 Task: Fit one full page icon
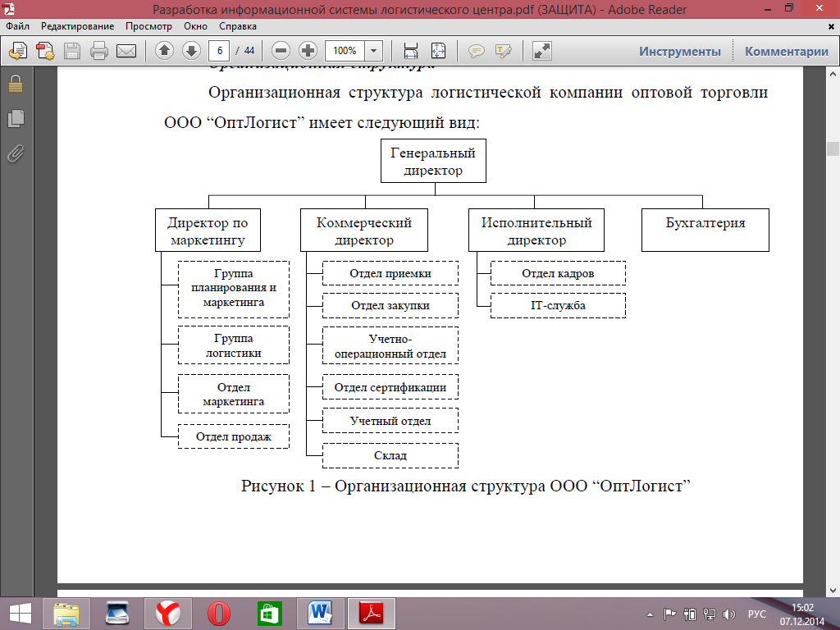438,51
